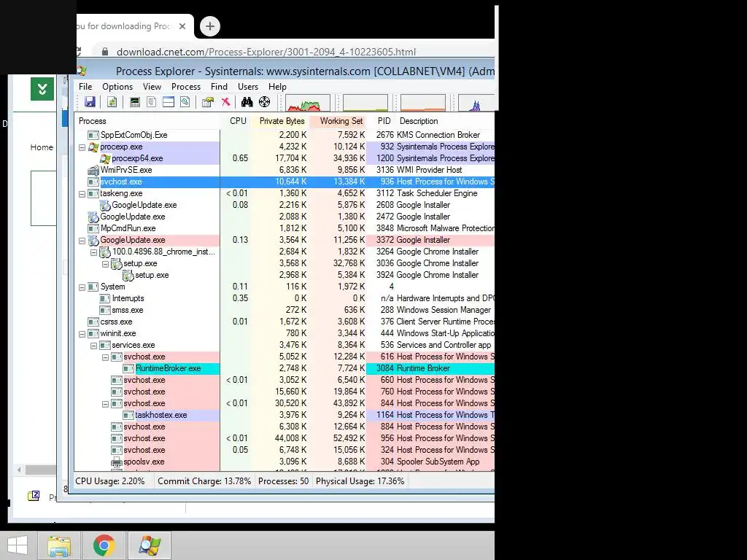This screenshot has width=747, height=560.
Task: Collapse the wininit.exe tree node
Action: pos(82,334)
